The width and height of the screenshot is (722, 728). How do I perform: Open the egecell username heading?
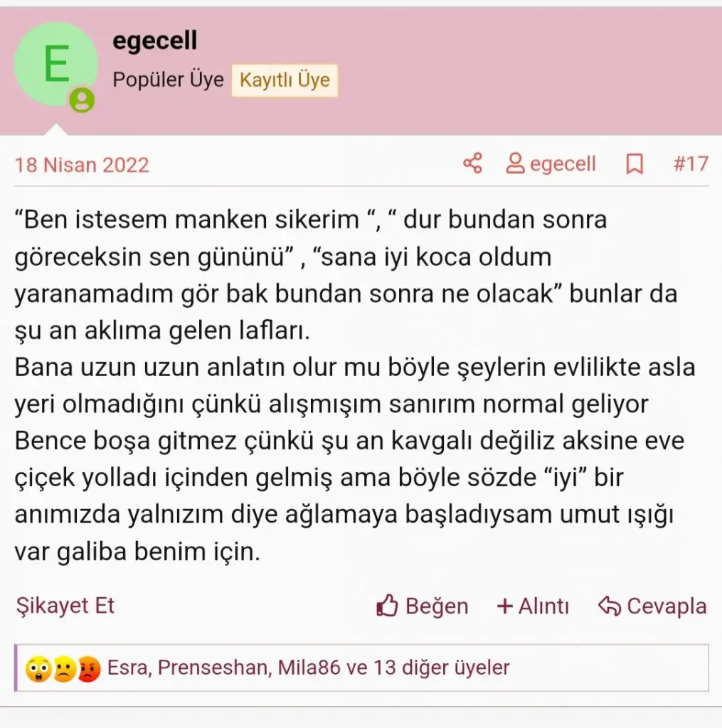coord(155,41)
